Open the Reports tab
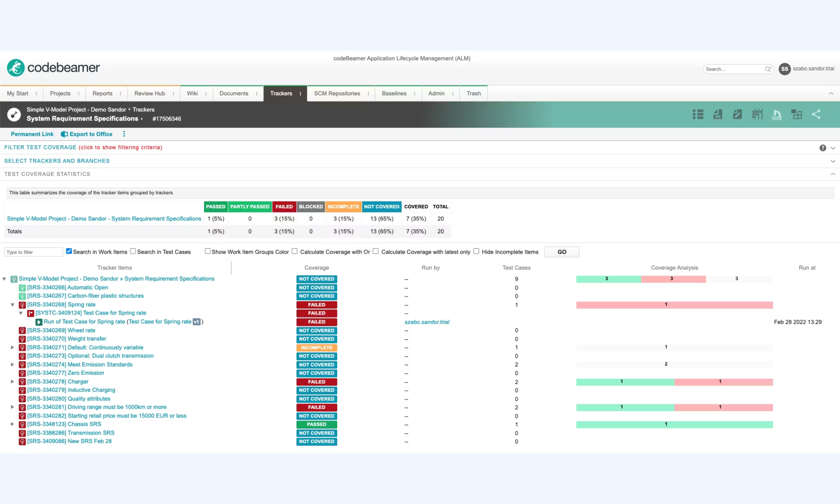This screenshot has height=504, width=840. (x=102, y=94)
